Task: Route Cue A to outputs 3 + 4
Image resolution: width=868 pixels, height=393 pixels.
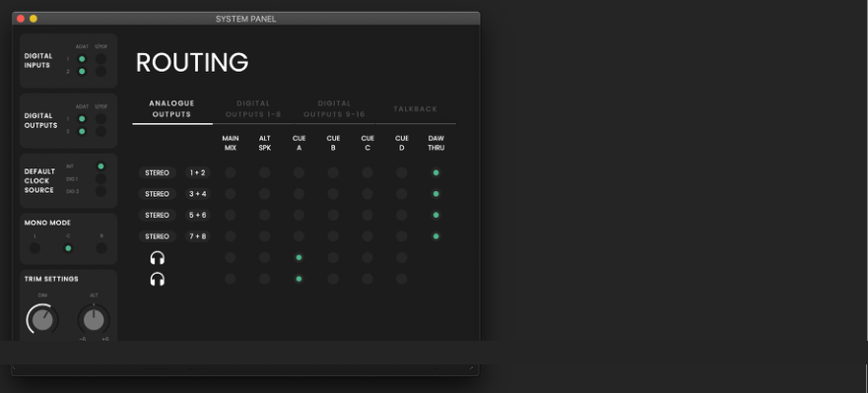Action: [x=299, y=194]
